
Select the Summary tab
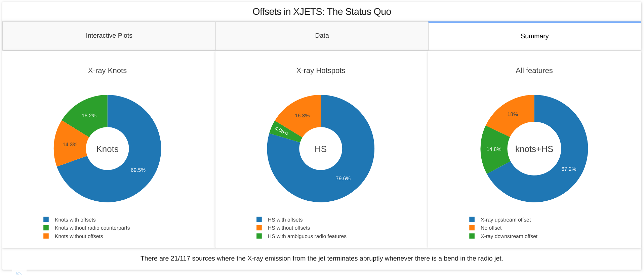pos(534,36)
